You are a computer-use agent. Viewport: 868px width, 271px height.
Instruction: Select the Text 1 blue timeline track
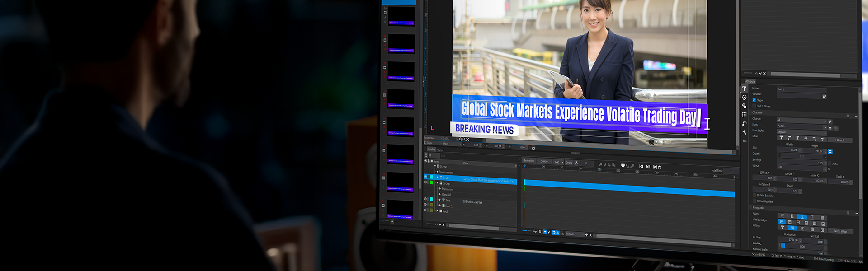pyautogui.click(x=629, y=187)
